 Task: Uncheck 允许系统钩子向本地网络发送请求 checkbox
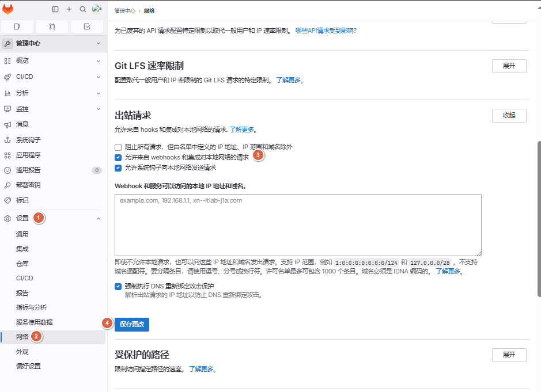[x=118, y=168]
